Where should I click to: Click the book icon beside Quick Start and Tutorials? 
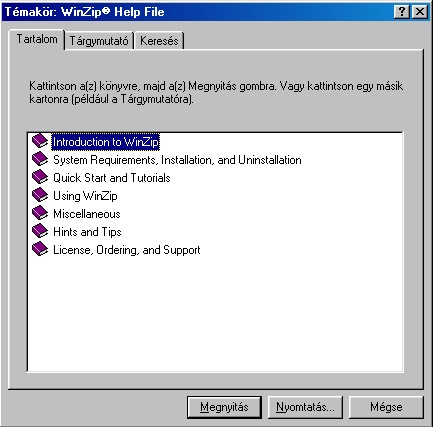click(40, 177)
